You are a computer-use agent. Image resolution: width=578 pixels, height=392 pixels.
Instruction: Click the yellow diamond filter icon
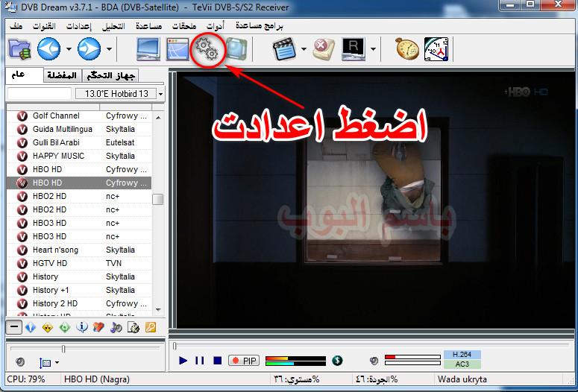pos(48,327)
